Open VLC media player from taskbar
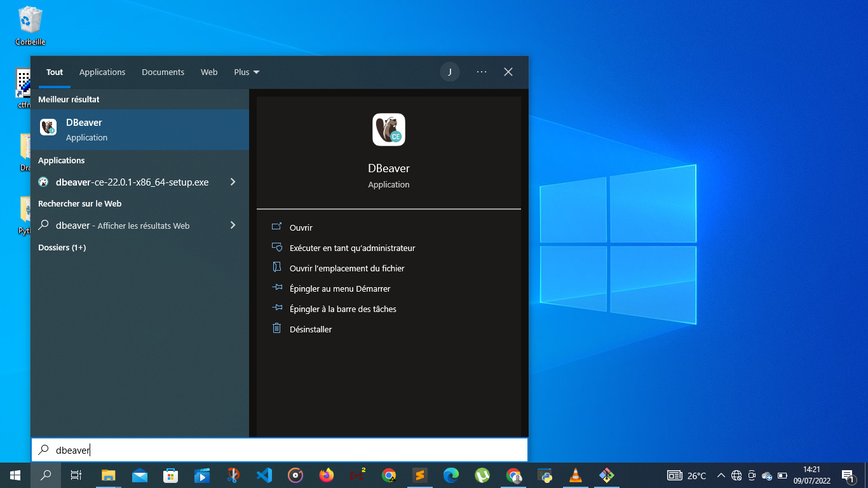This screenshot has height=488, width=868. (x=576, y=475)
